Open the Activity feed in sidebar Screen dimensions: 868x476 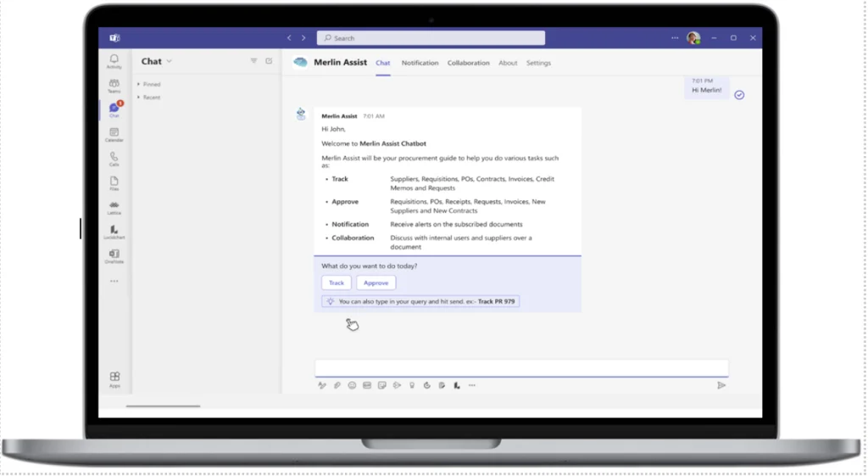point(114,61)
